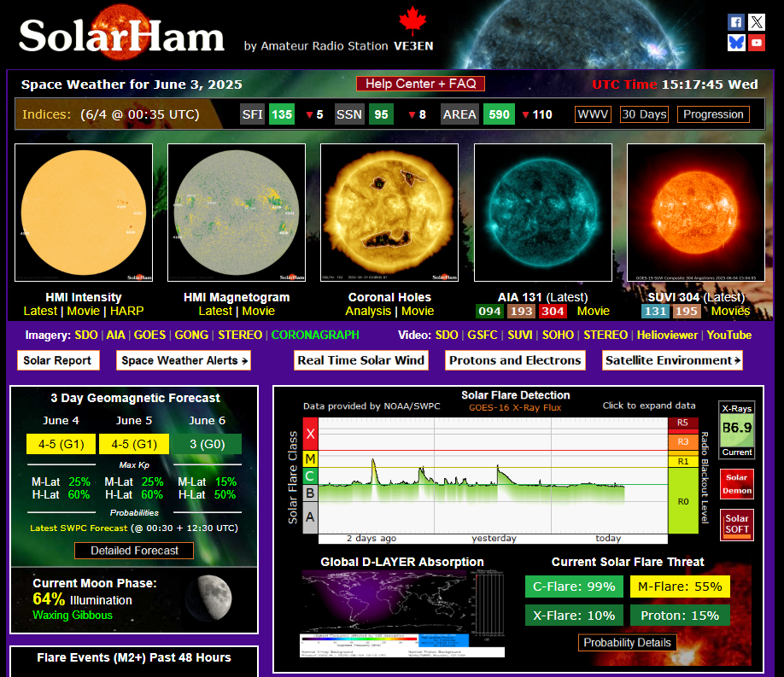Open GONG in the Imagery row
Image resolution: width=784 pixels, height=677 pixels.
tap(191, 335)
